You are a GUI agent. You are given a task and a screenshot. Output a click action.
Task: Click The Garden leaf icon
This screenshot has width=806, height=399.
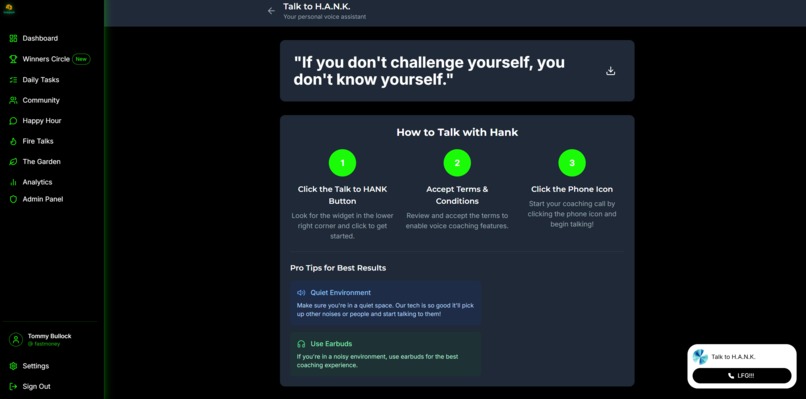click(x=13, y=161)
